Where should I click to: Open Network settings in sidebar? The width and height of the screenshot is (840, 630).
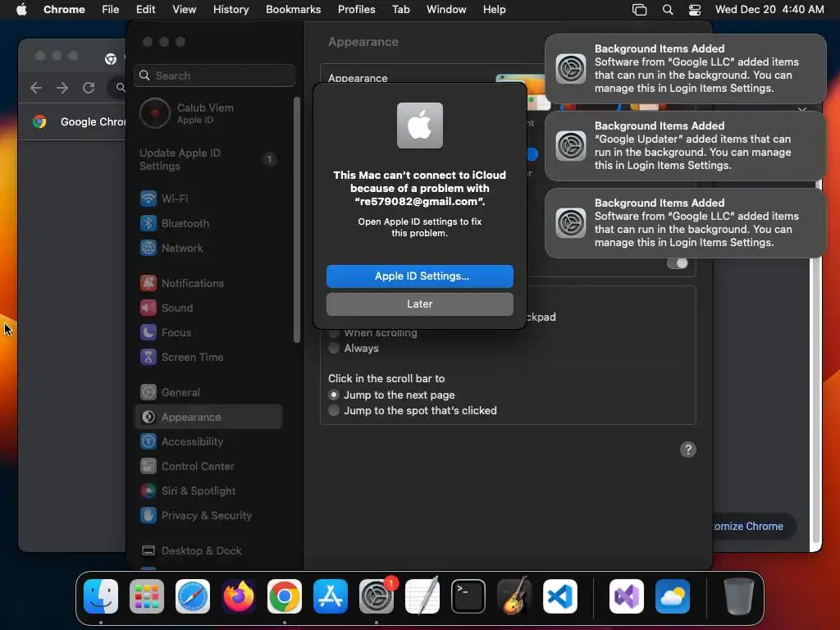point(208,248)
